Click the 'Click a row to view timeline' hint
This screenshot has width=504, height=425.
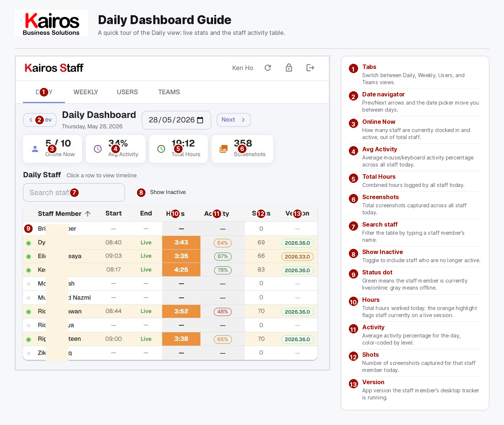click(101, 175)
